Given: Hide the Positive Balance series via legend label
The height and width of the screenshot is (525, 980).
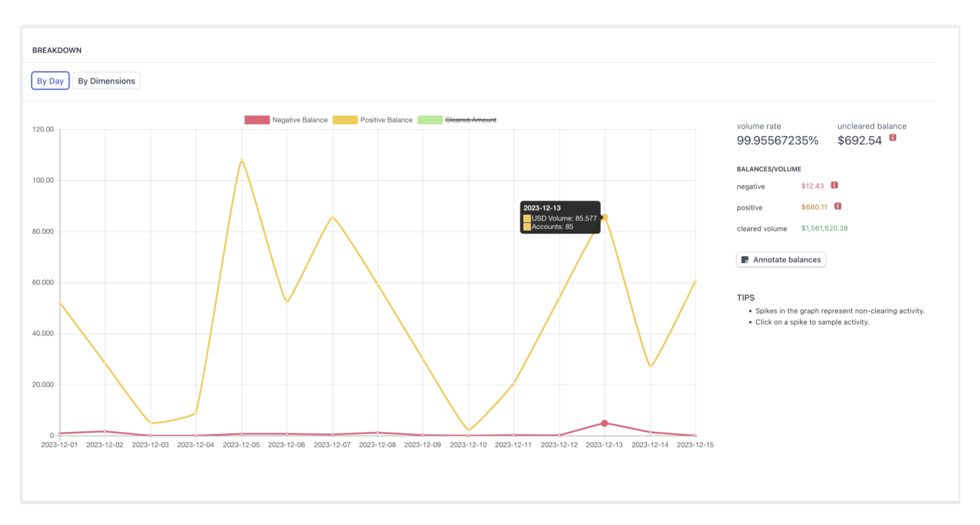Looking at the screenshot, I should point(387,120).
